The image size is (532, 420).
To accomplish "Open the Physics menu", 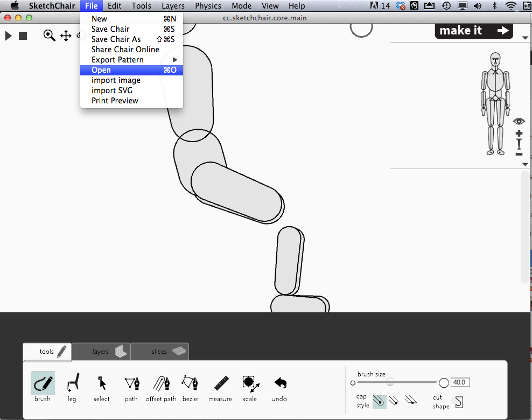I will [208, 6].
